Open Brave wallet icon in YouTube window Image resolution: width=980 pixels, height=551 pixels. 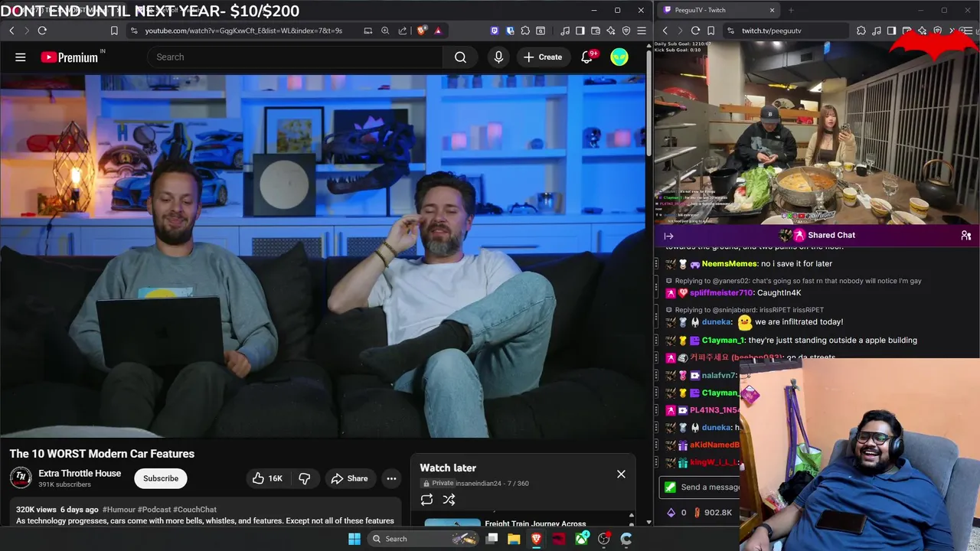tap(596, 31)
